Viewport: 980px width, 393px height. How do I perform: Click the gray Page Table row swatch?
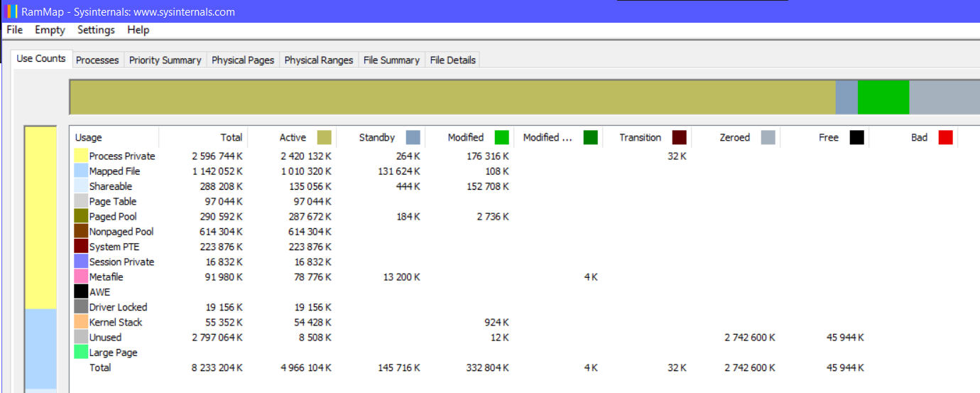coord(81,201)
